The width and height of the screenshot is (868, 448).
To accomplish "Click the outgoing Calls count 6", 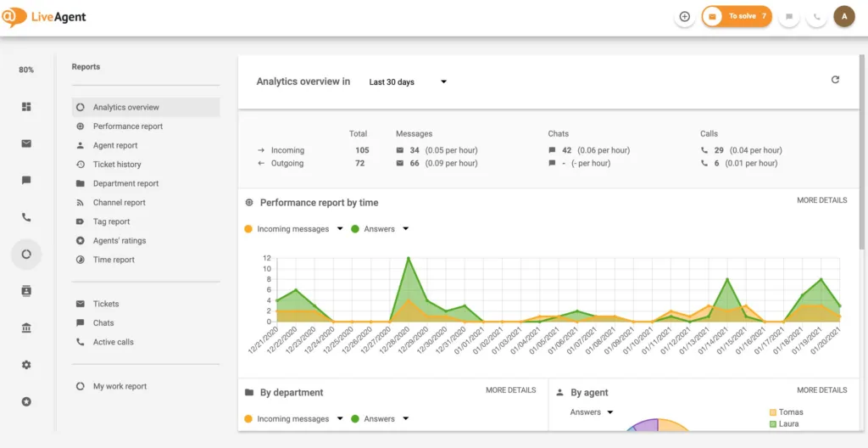I will click(717, 164).
